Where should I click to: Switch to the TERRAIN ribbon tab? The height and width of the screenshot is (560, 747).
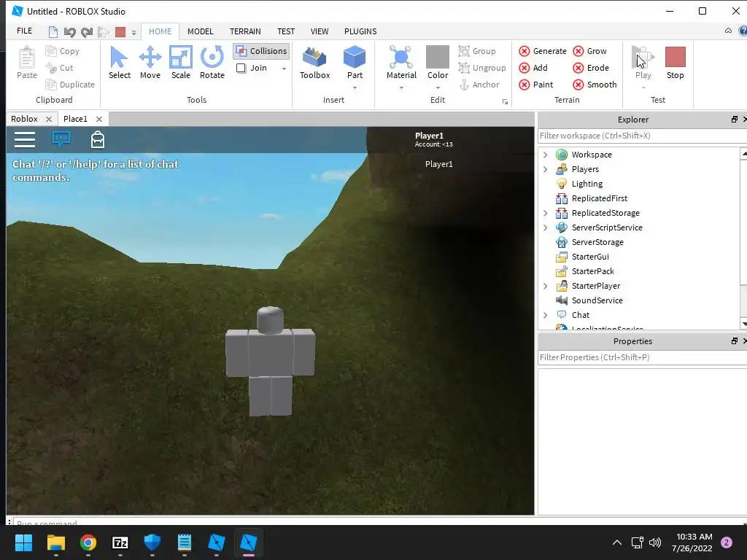245,31
